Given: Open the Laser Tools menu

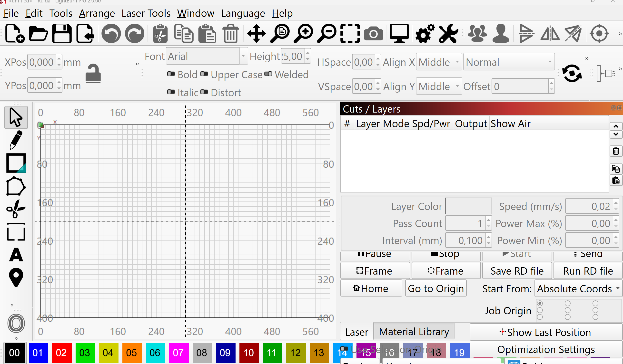Looking at the screenshot, I should pyautogui.click(x=146, y=13).
